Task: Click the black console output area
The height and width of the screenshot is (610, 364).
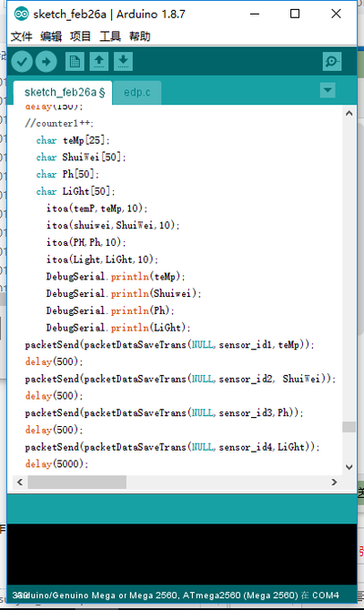Action: [x=182, y=554]
